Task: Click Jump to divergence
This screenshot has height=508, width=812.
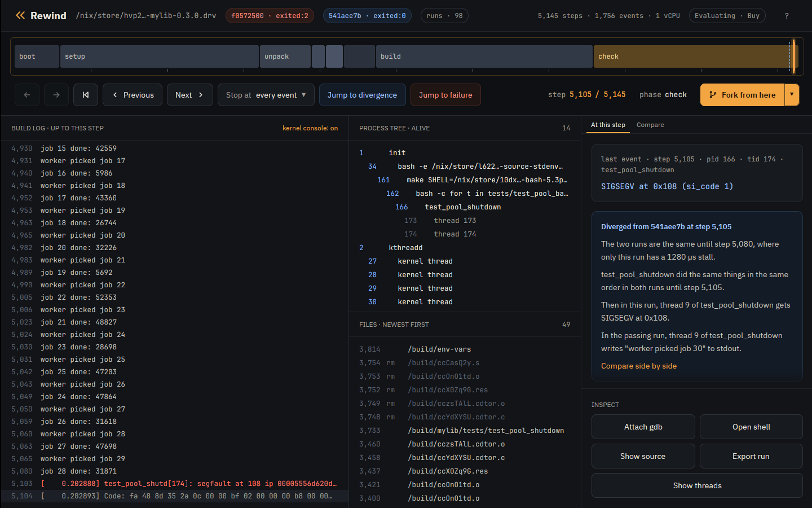Action: point(362,95)
